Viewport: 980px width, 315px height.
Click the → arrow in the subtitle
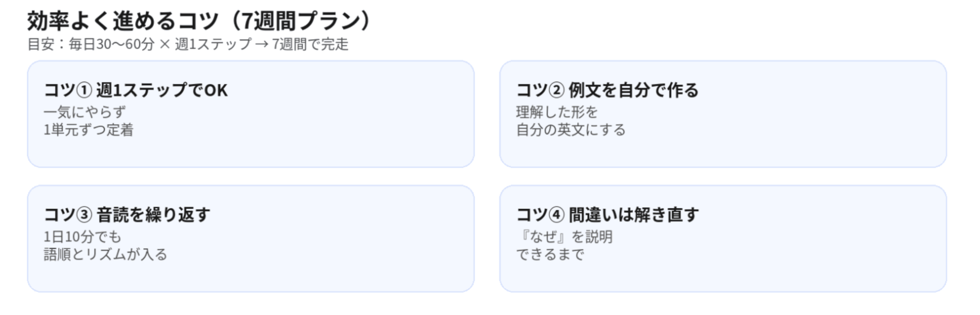click(261, 45)
